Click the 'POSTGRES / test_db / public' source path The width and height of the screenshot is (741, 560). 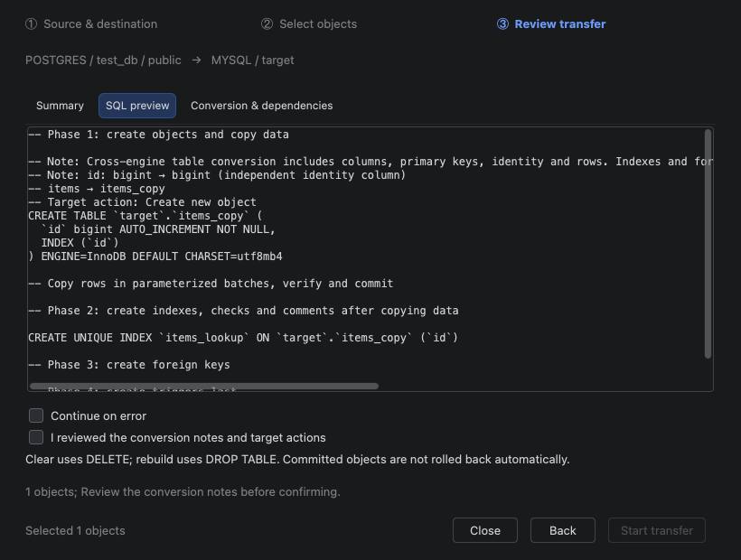pyautogui.click(x=104, y=61)
